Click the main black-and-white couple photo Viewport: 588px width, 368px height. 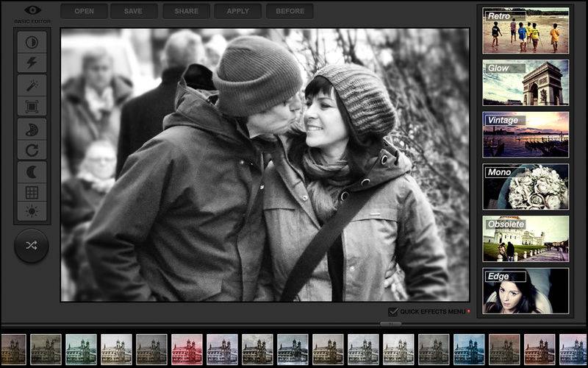(x=265, y=165)
